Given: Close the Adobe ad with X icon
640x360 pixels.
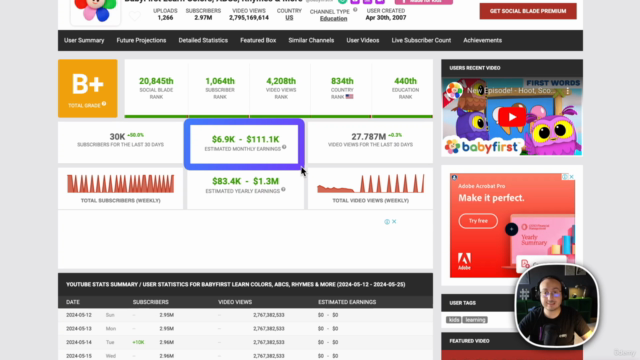Looking at the screenshot, I should click(x=571, y=177).
